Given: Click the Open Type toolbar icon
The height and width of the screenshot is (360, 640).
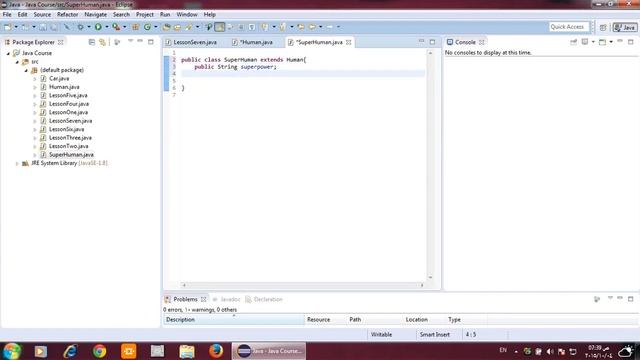Looking at the screenshot, I should tap(166, 27).
